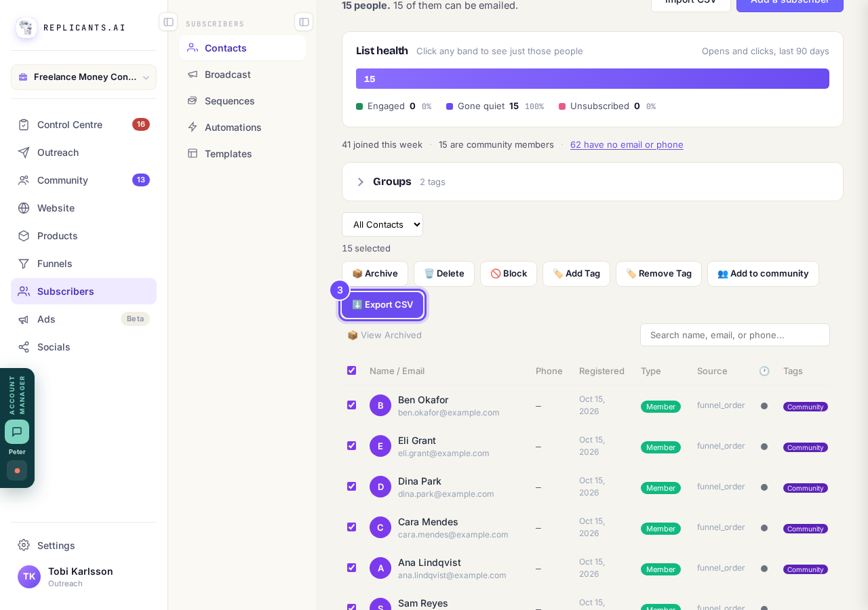Click the View Archived link
This screenshot has width=868, height=610.
coord(384,335)
